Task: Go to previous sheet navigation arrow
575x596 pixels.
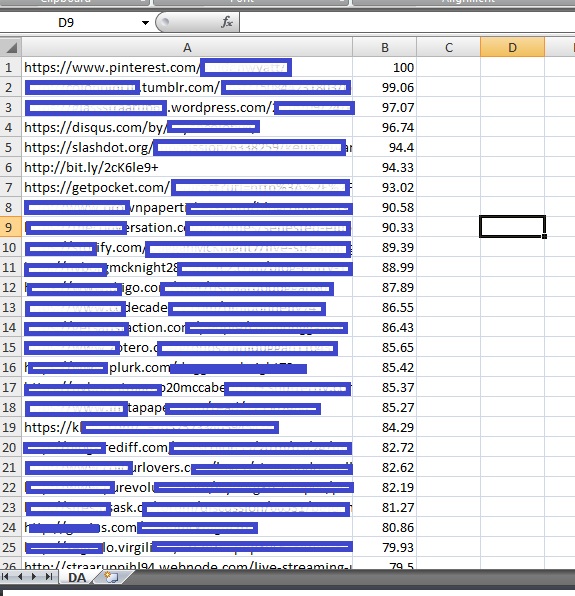Action: (x=20, y=577)
